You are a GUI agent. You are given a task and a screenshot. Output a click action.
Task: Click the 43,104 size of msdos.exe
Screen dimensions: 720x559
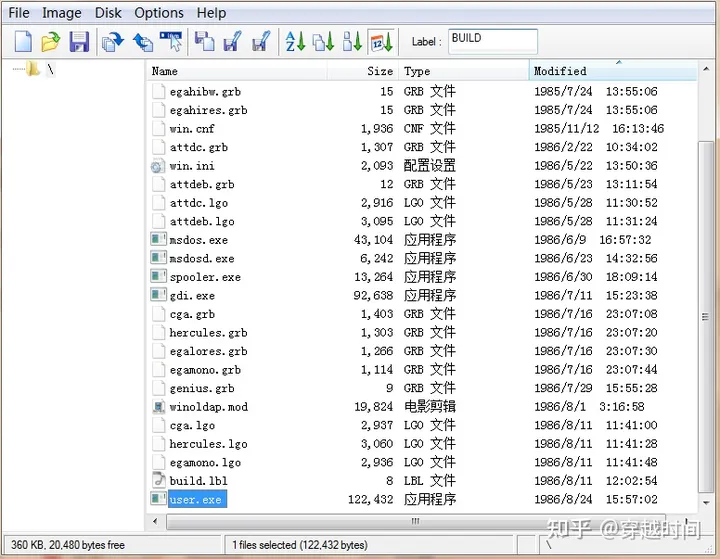point(373,240)
